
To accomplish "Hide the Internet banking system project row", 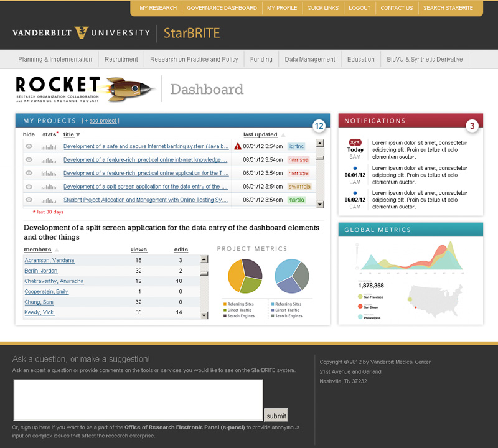I will click(29, 146).
